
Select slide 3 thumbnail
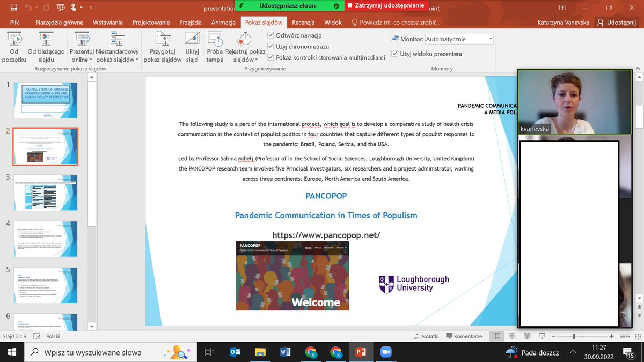[x=45, y=193]
